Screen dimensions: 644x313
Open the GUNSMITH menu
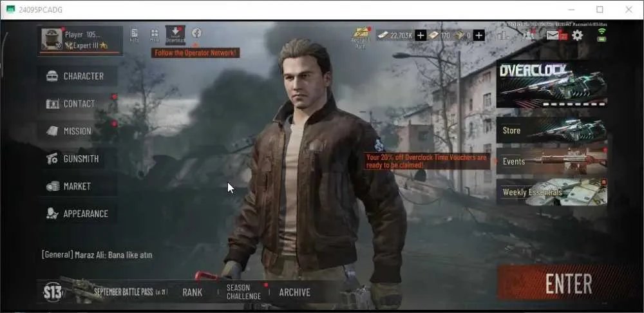coord(78,158)
